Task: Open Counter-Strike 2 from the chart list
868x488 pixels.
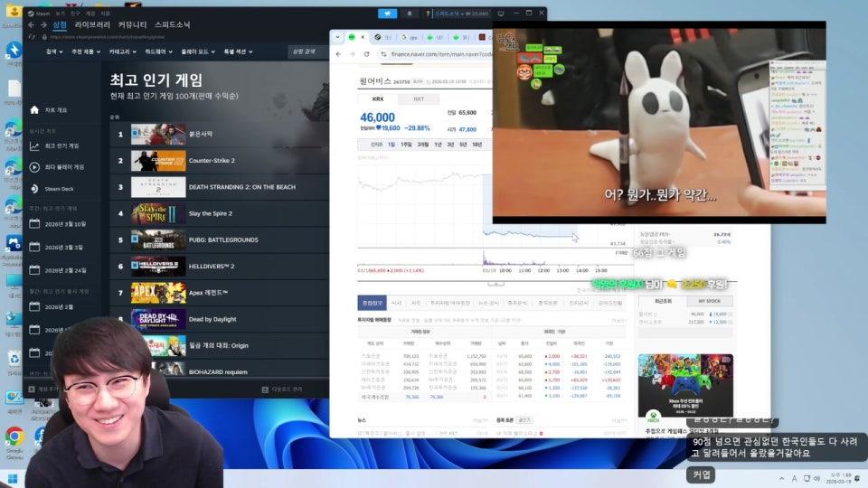Action: point(212,161)
